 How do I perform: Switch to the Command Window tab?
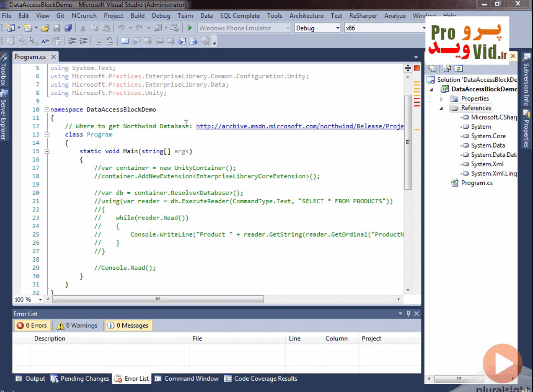(187, 379)
